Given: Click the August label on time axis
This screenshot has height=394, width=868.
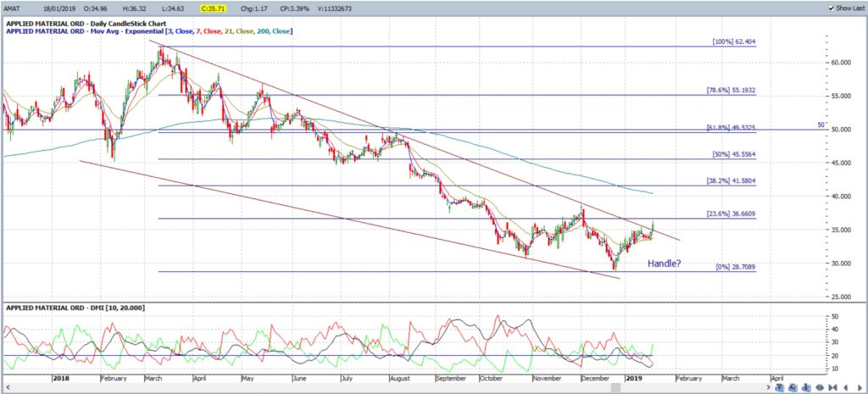Looking at the screenshot, I should click(399, 379).
